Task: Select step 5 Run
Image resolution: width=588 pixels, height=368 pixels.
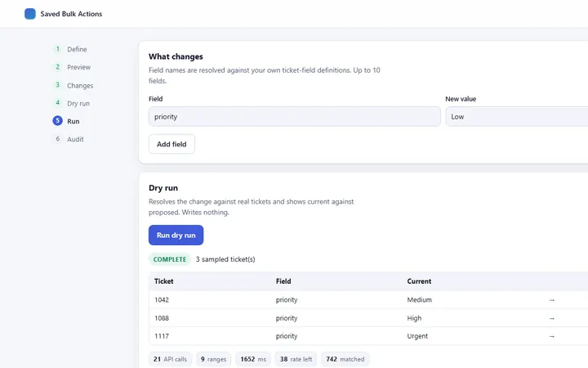Action: 67,121
